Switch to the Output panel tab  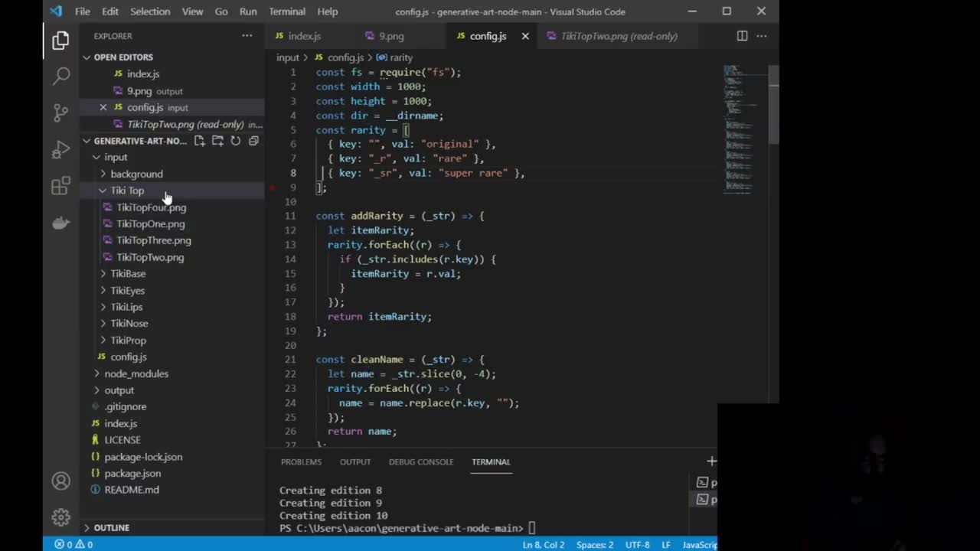(355, 461)
